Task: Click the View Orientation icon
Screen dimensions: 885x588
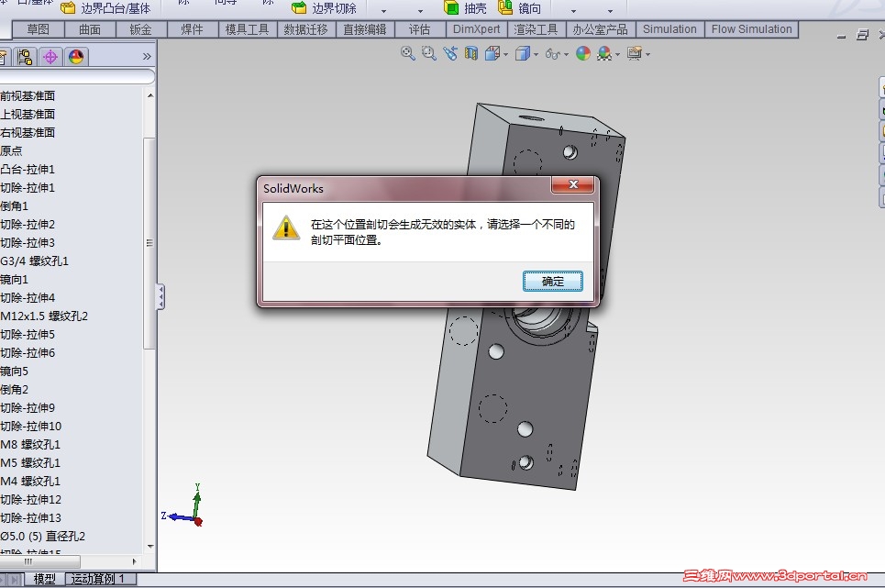Action: 492,53
